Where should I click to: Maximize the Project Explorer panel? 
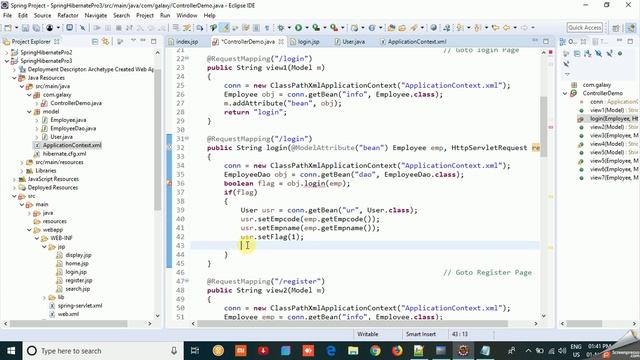click(x=153, y=41)
